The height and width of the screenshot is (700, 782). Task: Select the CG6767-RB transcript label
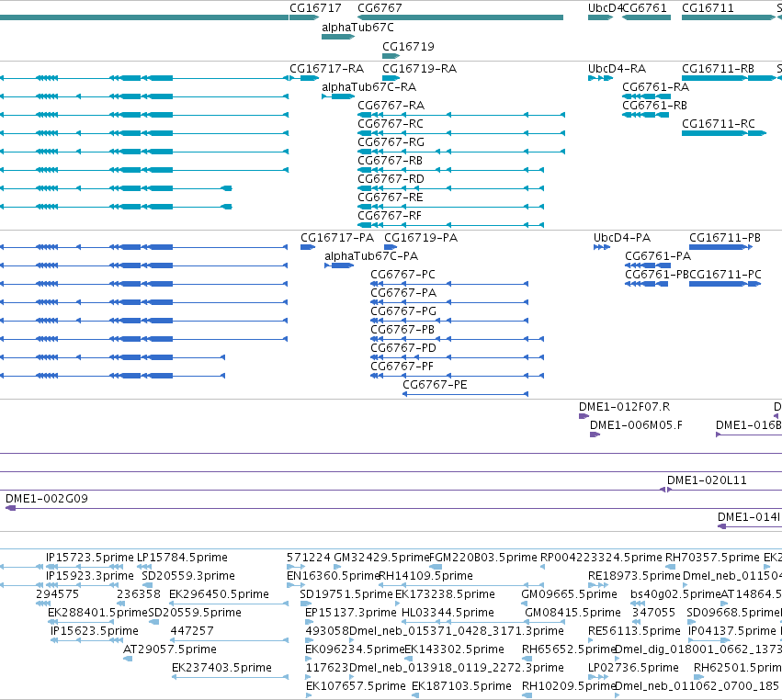click(390, 161)
